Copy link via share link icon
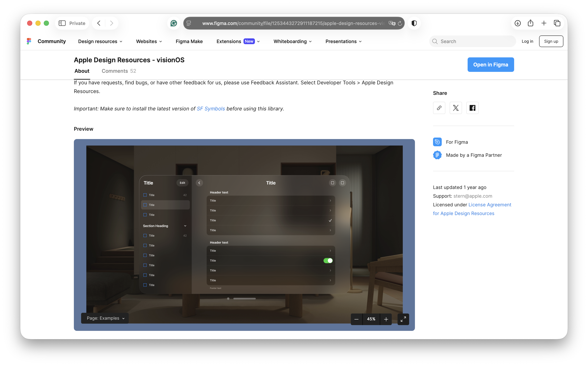The image size is (588, 366). 439,108
